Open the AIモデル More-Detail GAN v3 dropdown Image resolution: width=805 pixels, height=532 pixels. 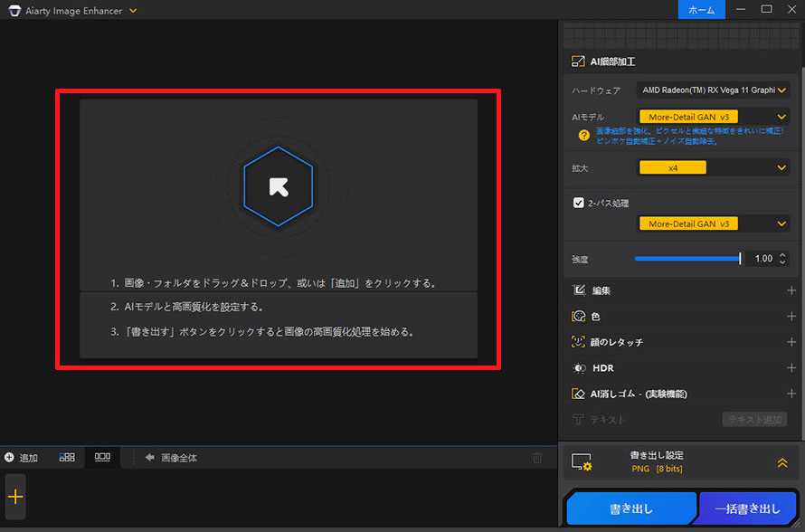[713, 117]
